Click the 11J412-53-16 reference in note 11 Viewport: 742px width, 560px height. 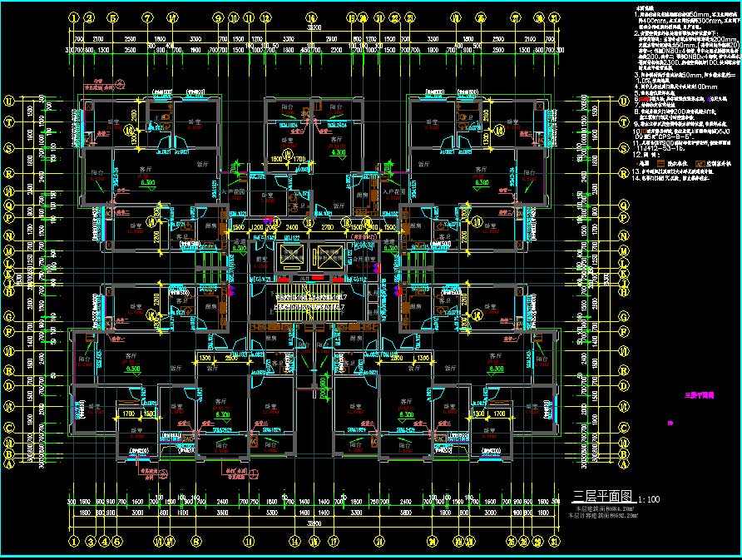click(660, 148)
